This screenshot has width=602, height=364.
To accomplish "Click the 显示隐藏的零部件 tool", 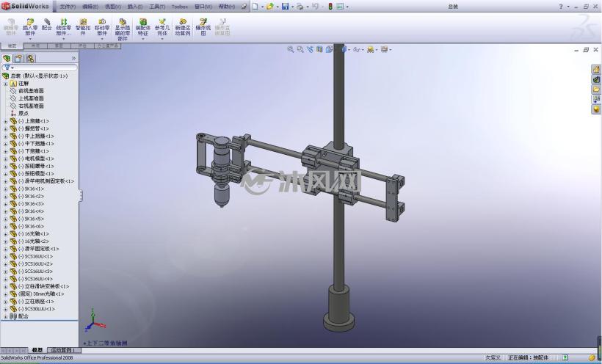I will click(123, 29).
